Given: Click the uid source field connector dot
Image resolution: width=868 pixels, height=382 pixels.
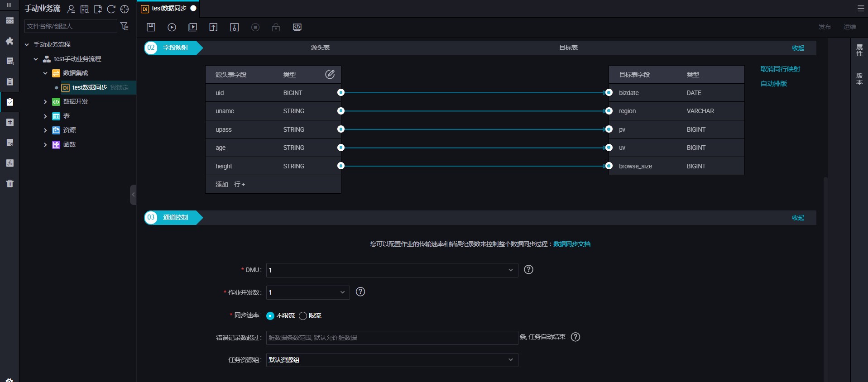Looking at the screenshot, I should click(x=341, y=93).
